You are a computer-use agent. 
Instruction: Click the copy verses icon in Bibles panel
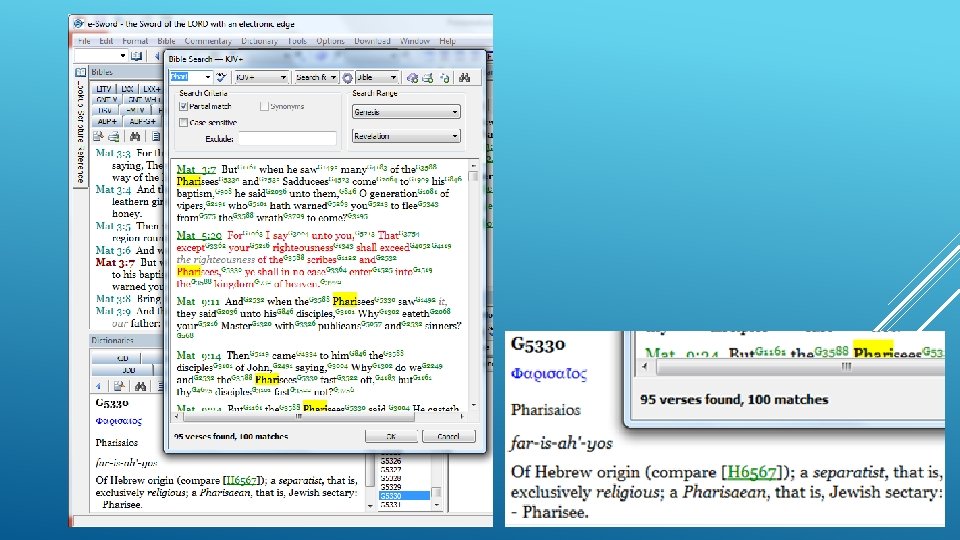point(99,136)
